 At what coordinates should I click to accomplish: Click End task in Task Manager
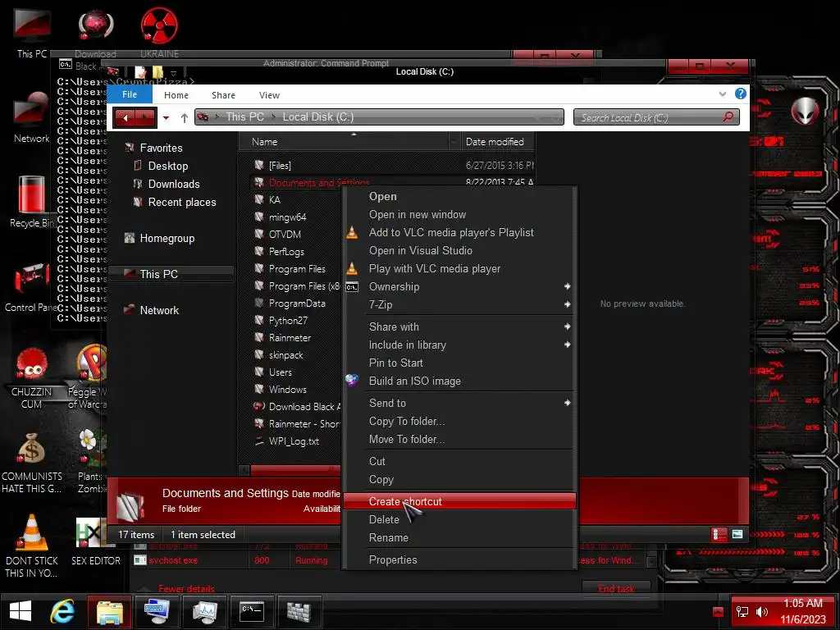[616, 588]
